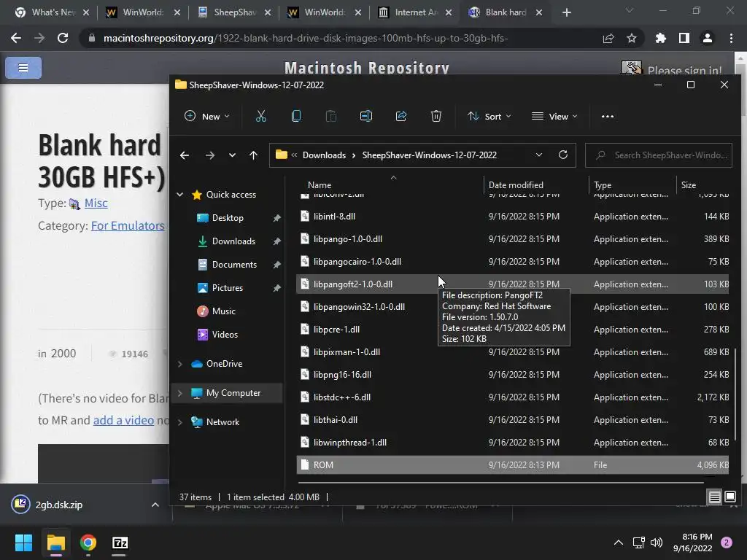Switch to SheepShaver Chrome tab
This screenshot has height=560, width=747.
click(x=234, y=12)
